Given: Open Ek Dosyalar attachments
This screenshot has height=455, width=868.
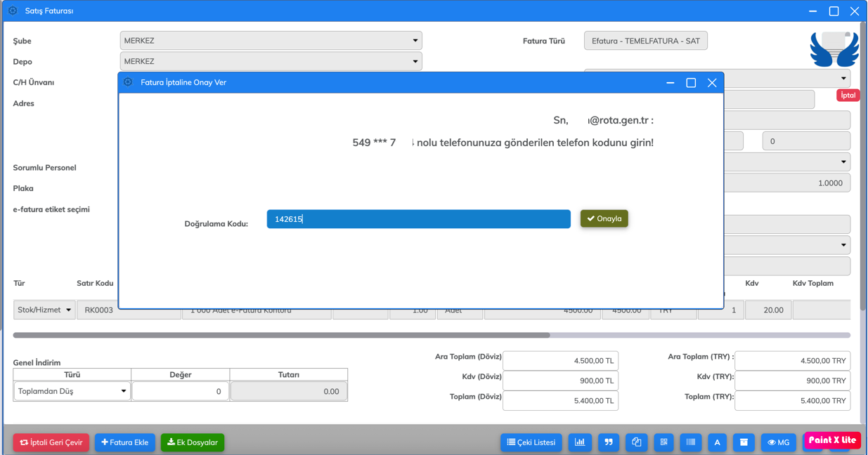Looking at the screenshot, I should [x=193, y=442].
